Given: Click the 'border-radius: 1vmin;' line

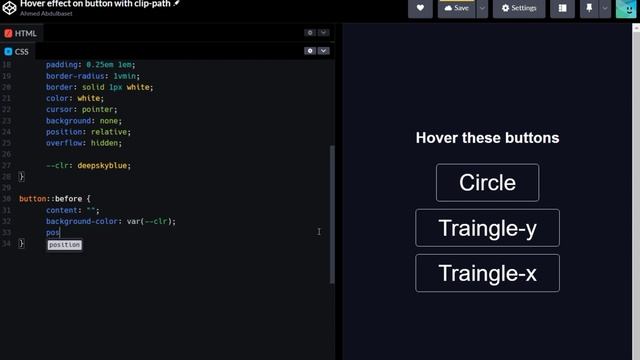Looking at the screenshot, I should pyautogui.click(x=93, y=76).
